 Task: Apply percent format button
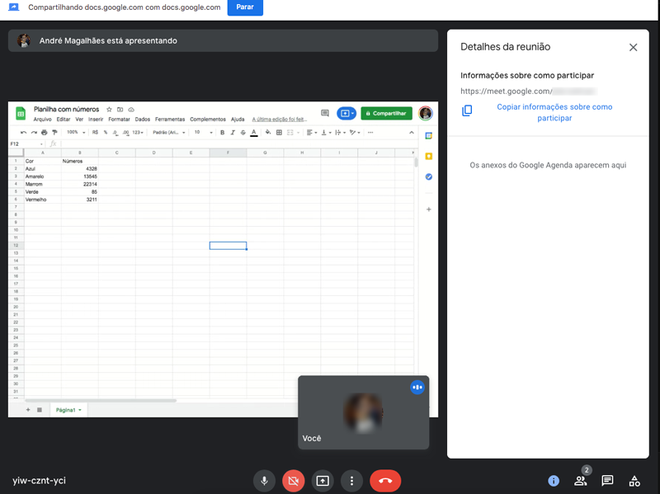point(106,133)
